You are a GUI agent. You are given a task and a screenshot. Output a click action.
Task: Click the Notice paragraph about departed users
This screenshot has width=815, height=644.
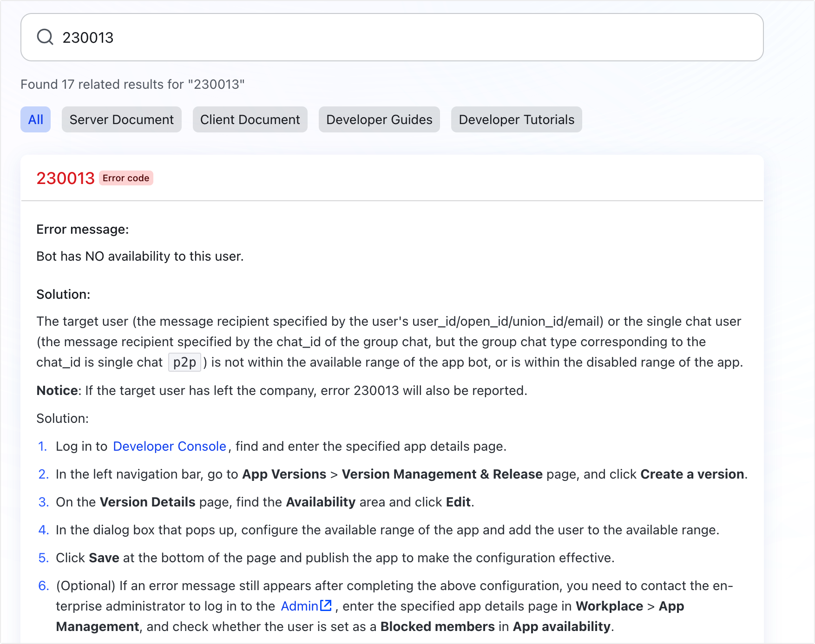[282, 390]
